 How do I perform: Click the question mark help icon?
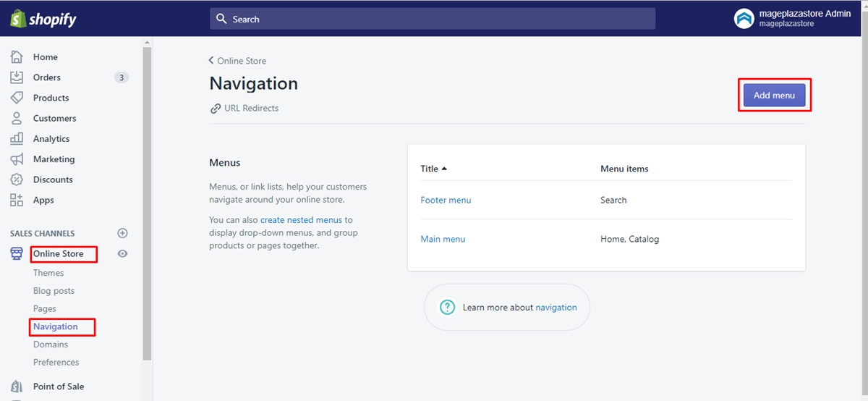point(448,308)
